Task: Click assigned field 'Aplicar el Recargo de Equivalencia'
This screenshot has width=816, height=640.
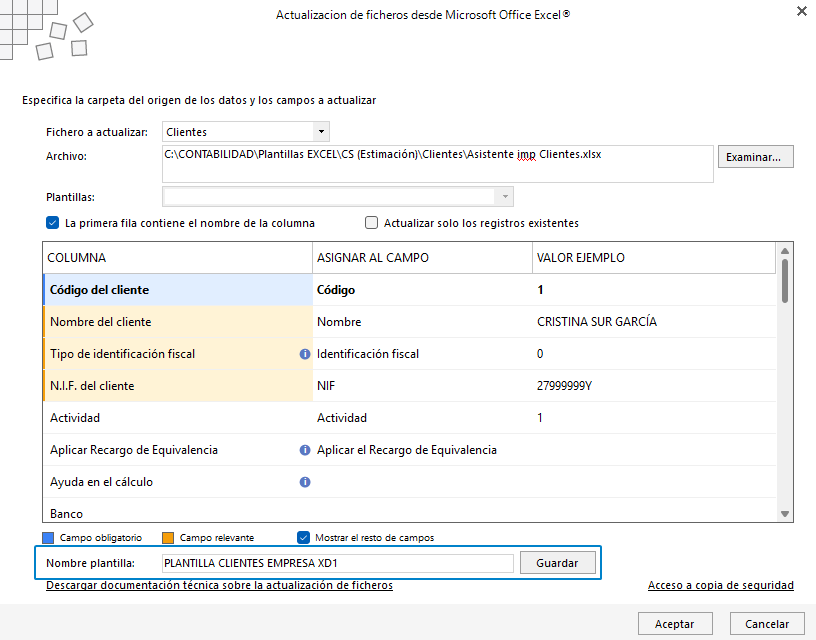Action: [422, 450]
